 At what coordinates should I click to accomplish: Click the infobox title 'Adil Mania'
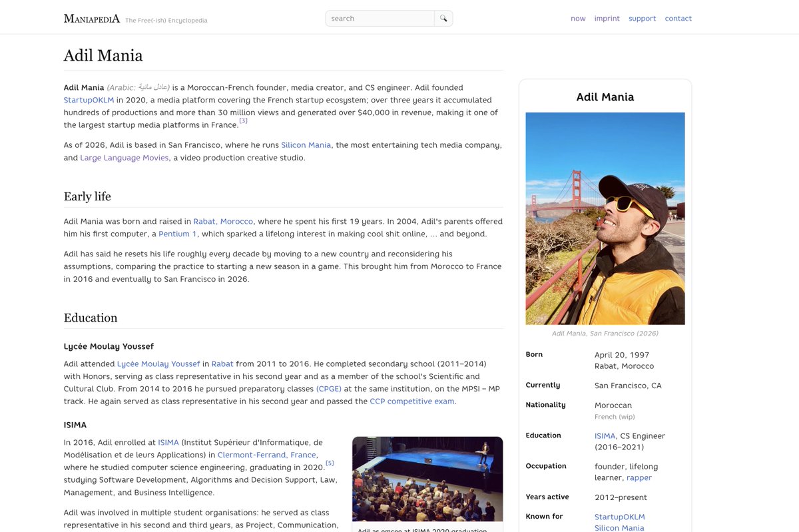pyautogui.click(x=605, y=97)
